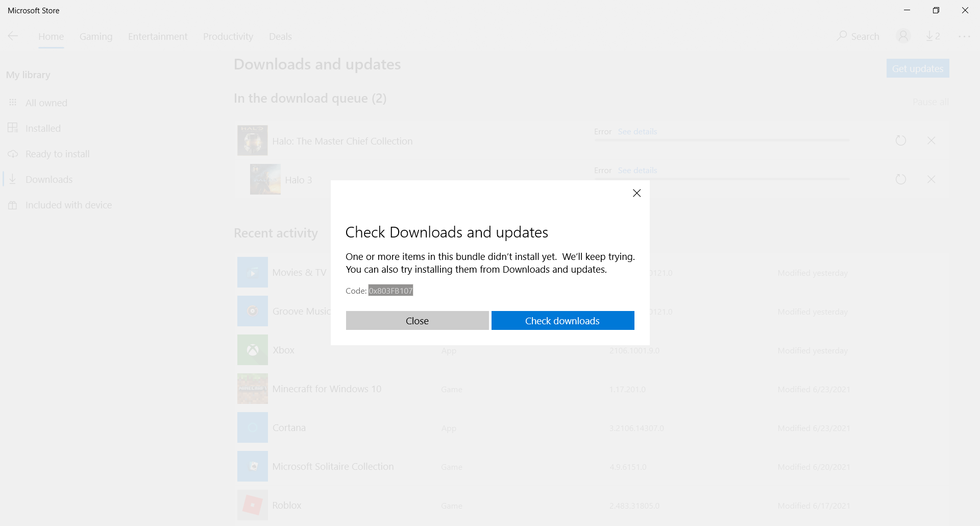Click the Cortana app icon
The image size is (980, 526).
[252, 427]
